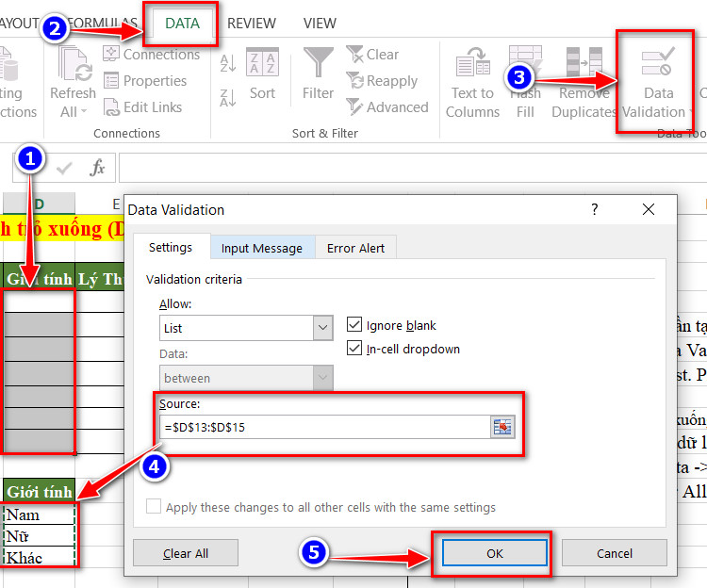
Task: Sort A to Z ascending
Action: pyautogui.click(x=228, y=63)
